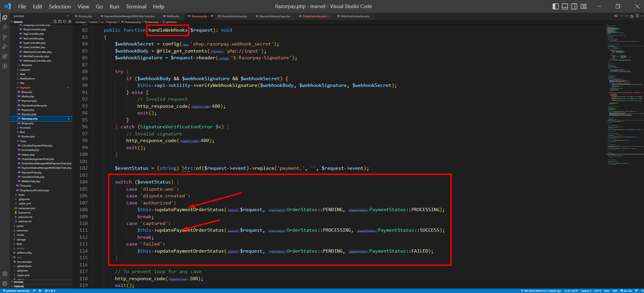Image resolution: width=644 pixels, height=293 pixels.
Task: Switch to the PaymentInterface.php editor tab
Action: click(234, 16)
